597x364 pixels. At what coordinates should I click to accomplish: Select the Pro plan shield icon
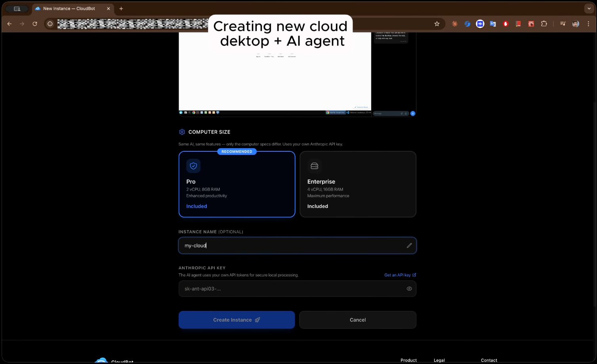click(x=193, y=166)
